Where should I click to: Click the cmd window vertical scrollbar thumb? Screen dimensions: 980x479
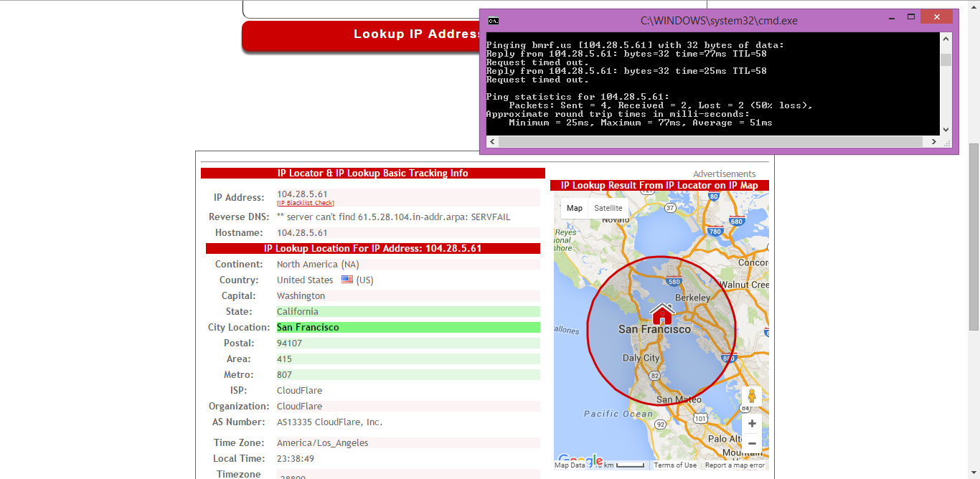click(x=946, y=60)
